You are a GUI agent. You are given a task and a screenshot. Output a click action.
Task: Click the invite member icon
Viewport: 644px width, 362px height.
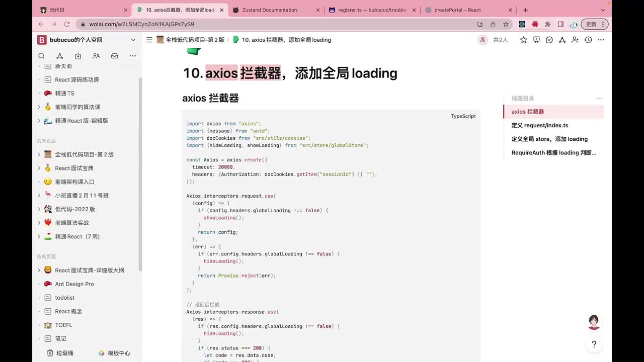(x=575, y=40)
